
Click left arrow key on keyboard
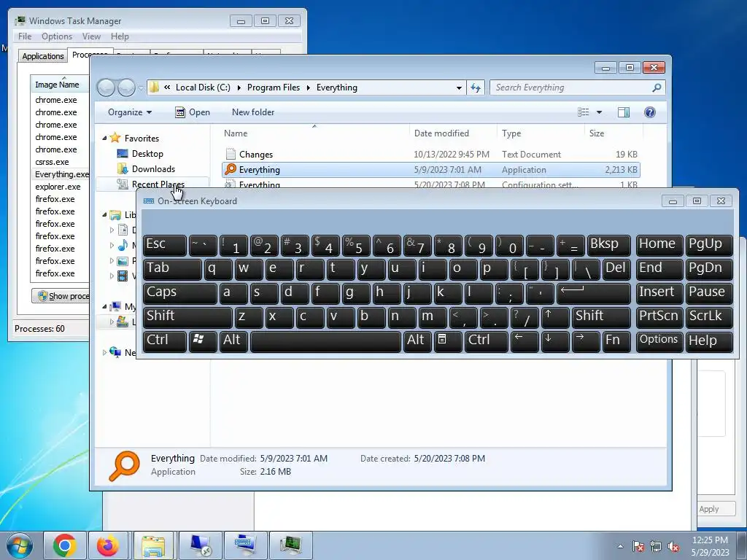tap(525, 341)
